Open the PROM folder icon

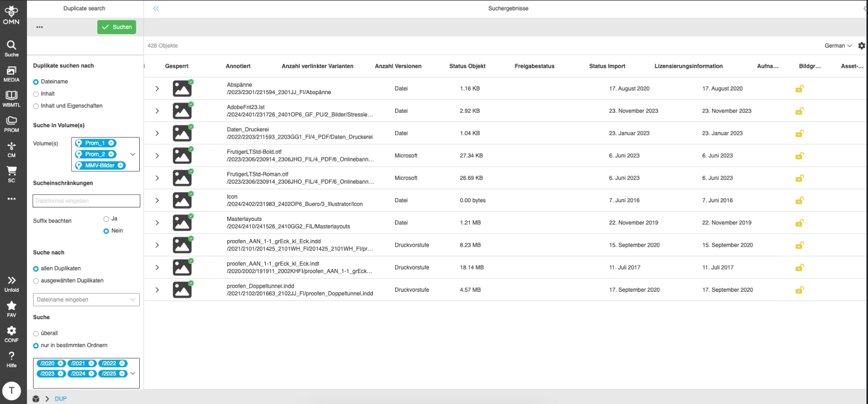click(11, 124)
